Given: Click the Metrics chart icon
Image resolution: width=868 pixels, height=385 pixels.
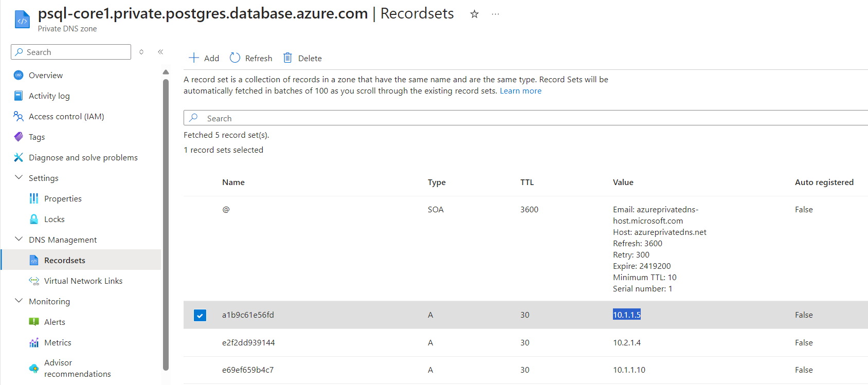Looking at the screenshot, I should [34, 342].
